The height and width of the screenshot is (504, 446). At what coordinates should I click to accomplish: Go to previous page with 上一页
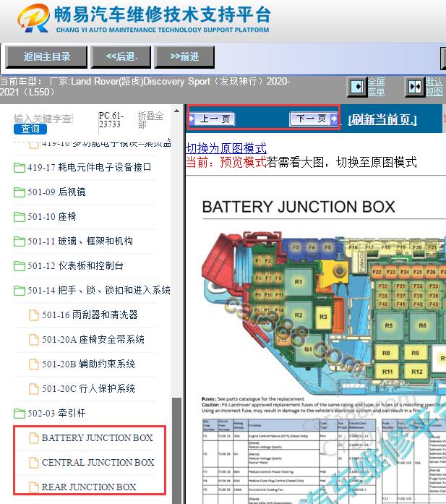[x=212, y=119]
